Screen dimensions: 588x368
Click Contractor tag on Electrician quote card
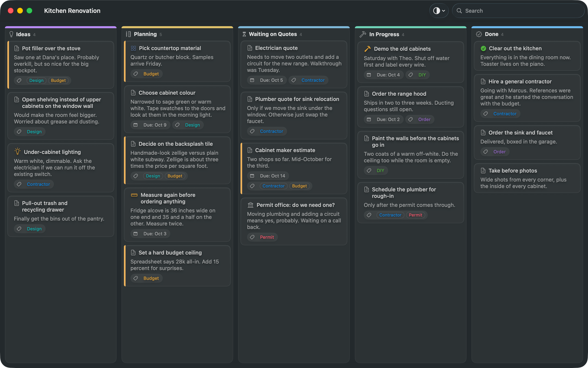point(313,80)
